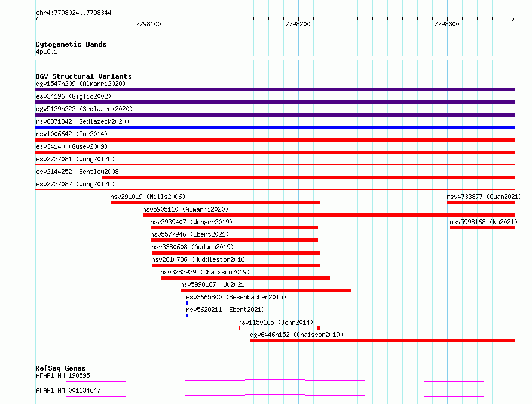Select the esv34196 (Giglio2002) variant bar
This screenshot has width=532, height=404.
click(275, 102)
